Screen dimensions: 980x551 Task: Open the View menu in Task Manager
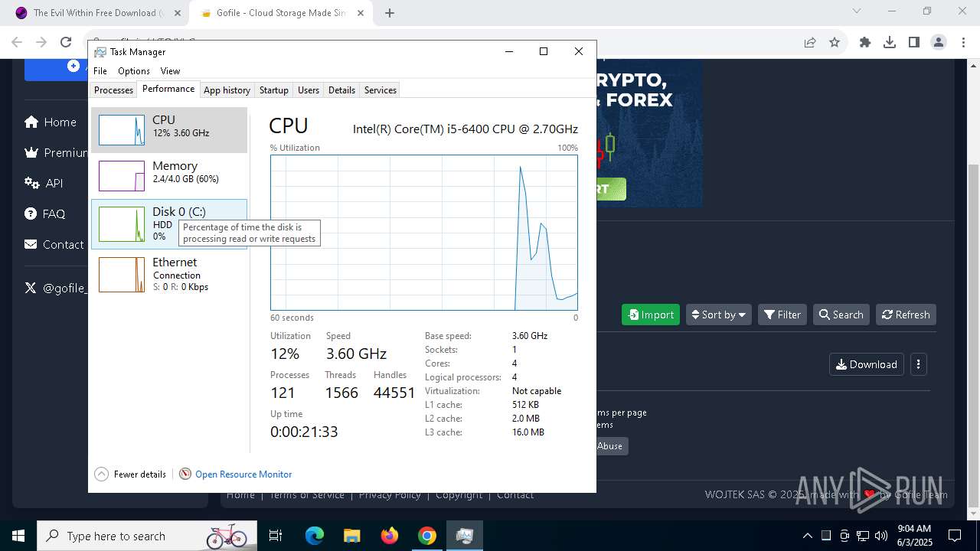[170, 71]
